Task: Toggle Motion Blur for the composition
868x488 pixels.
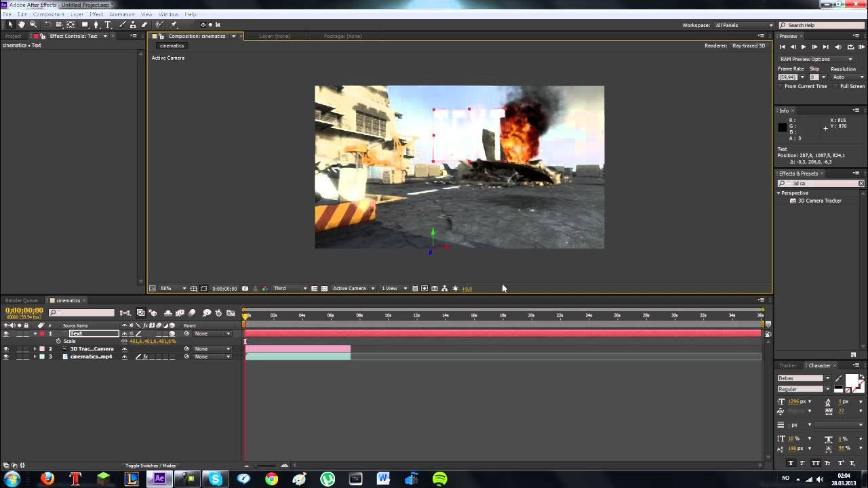Action: coord(192,313)
